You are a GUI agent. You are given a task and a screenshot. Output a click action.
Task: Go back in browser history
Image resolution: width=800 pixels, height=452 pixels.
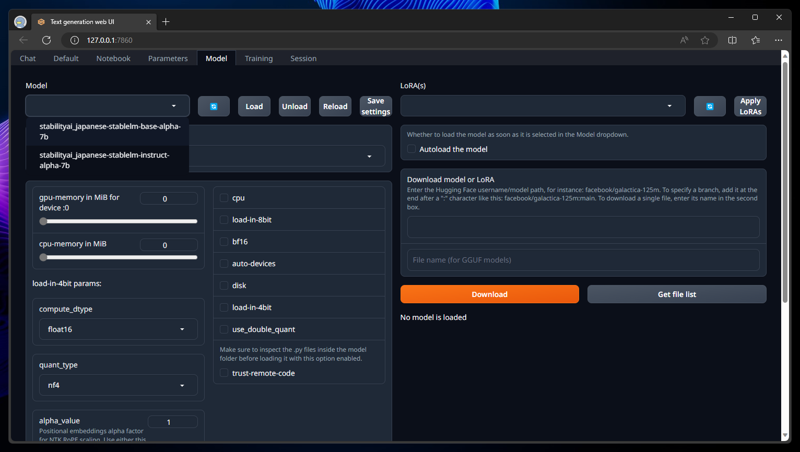(23, 40)
